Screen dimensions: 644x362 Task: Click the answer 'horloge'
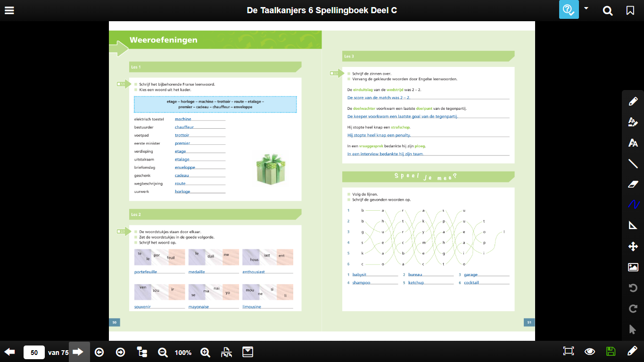click(x=182, y=191)
